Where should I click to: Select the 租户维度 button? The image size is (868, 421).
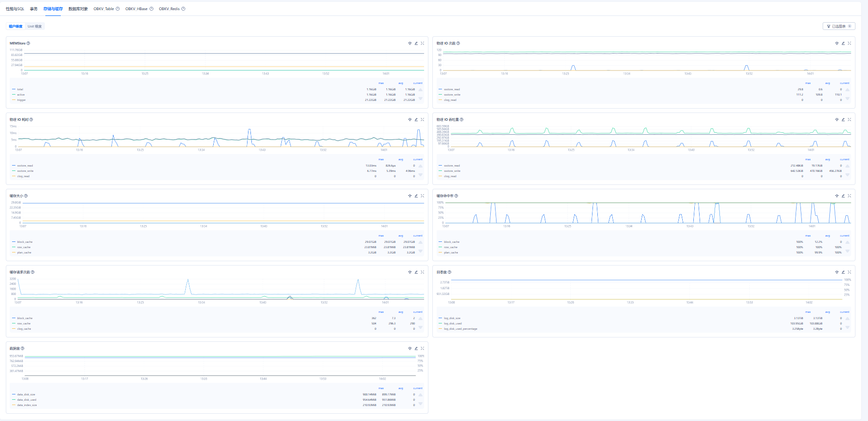(15, 27)
